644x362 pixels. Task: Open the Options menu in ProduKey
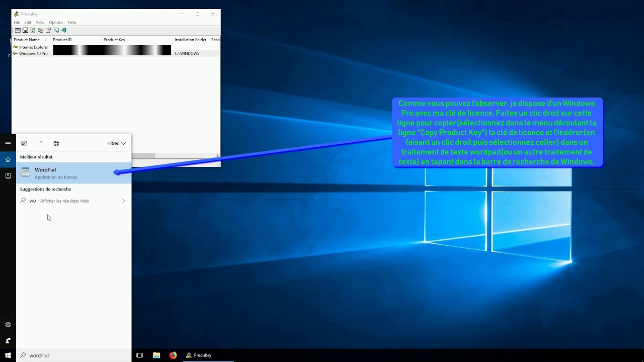tap(56, 23)
